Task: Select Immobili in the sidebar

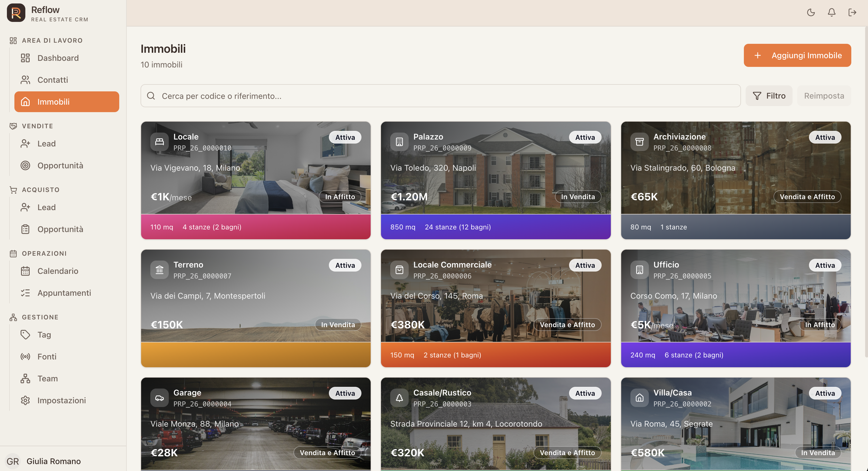Action: point(67,102)
